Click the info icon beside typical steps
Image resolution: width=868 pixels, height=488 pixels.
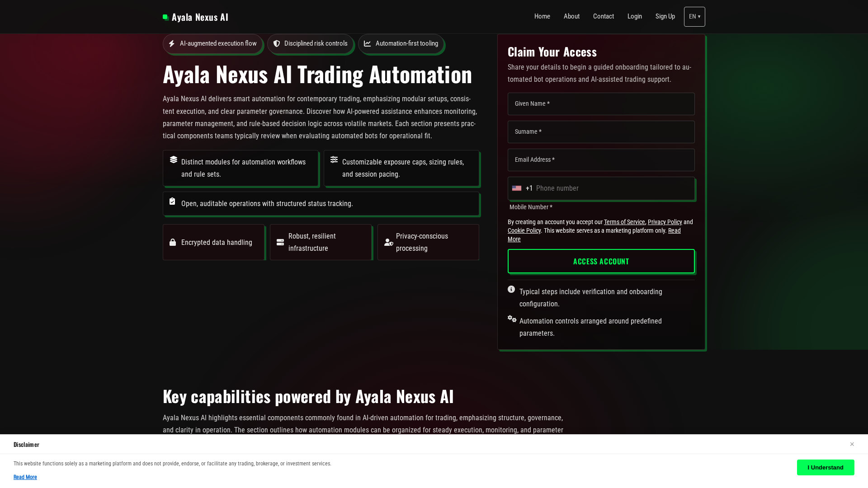click(511, 289)
